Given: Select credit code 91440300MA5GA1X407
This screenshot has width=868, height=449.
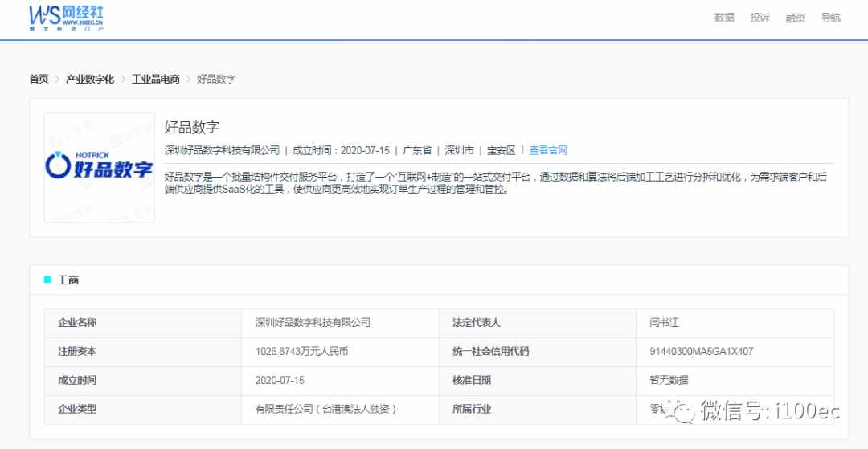Looking at the screenshot, I should (702, 352).
